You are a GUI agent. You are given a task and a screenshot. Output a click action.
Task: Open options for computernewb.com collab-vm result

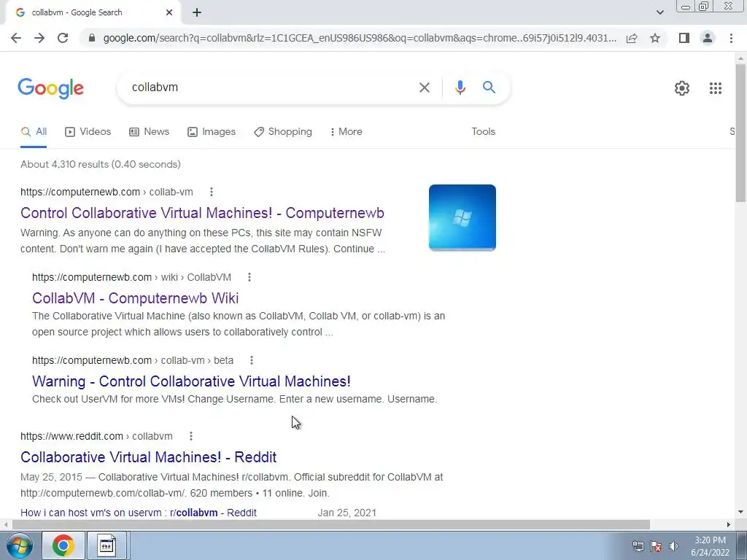[x=211, y=192]
